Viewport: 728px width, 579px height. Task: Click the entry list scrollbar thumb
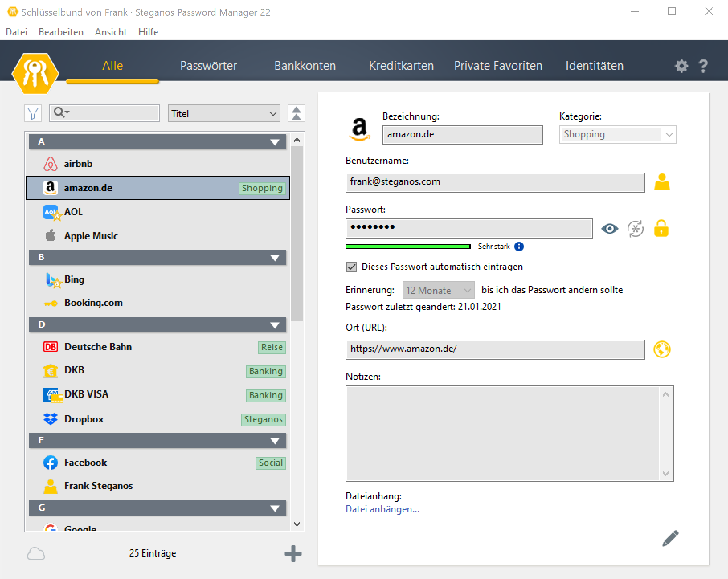[x=297, y=234]
